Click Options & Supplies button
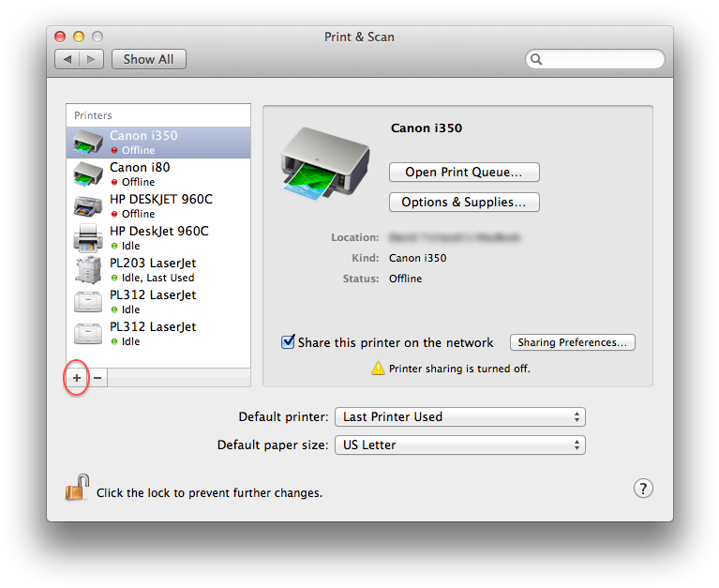Screen dimensions: 719x588 (464, 202)
